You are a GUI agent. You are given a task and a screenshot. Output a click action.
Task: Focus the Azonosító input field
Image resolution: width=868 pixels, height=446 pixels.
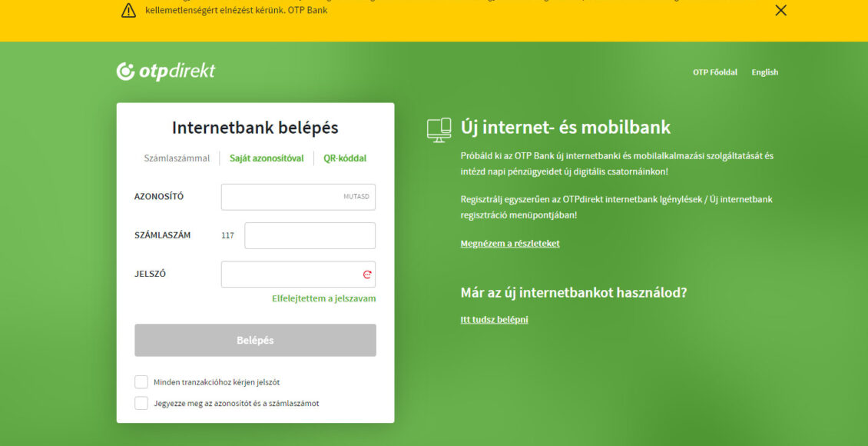pyautogui.click(x=298, y=197)
